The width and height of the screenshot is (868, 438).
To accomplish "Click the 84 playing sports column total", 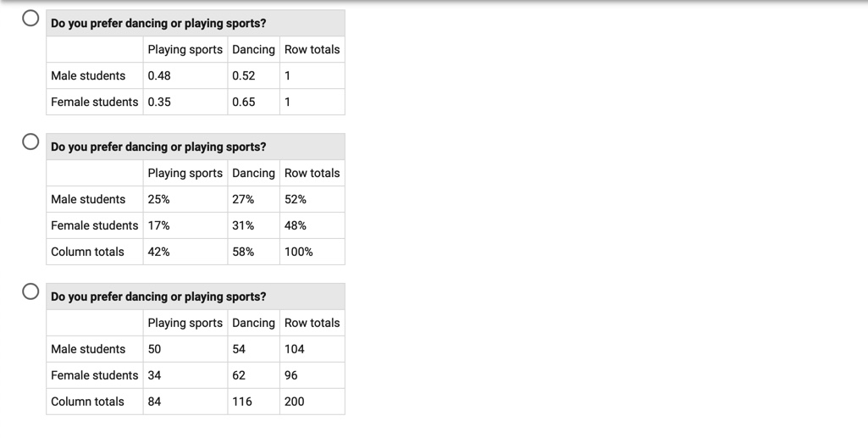I will coord(154,402).
